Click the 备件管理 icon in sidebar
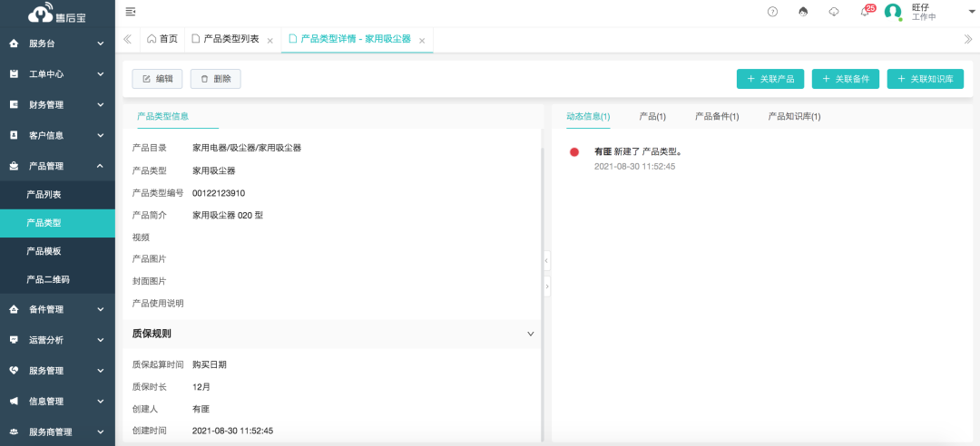The height and width of the screenshot is (446, 980). point(15,309)
